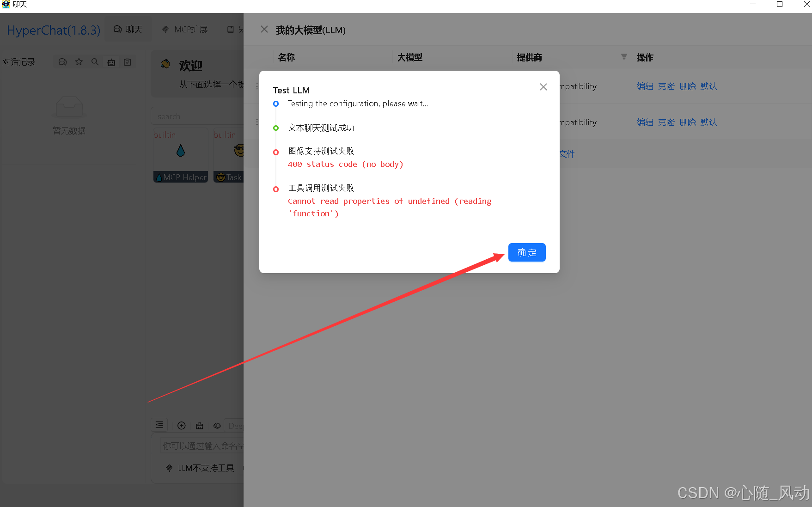812x507 pixels.
Task: Click the agent search input field
Action: point(198,116)
